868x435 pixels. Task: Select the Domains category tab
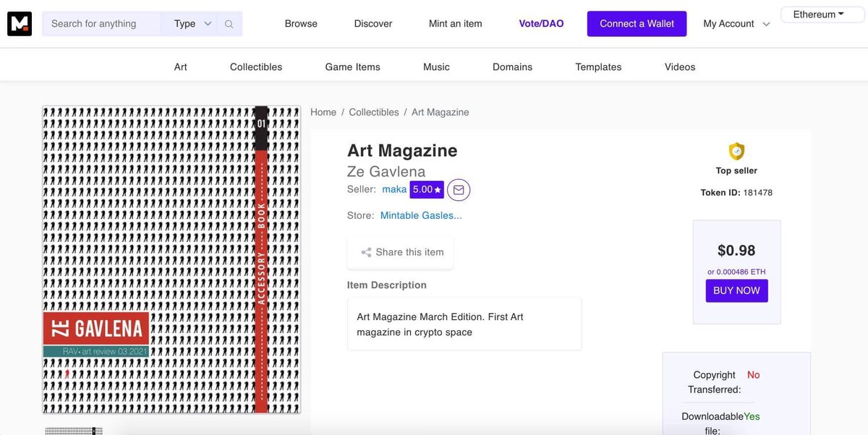coord(512,66)
